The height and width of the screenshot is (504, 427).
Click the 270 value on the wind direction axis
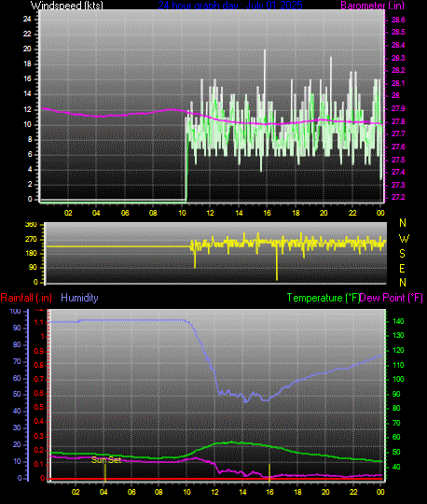coord(31,240)
